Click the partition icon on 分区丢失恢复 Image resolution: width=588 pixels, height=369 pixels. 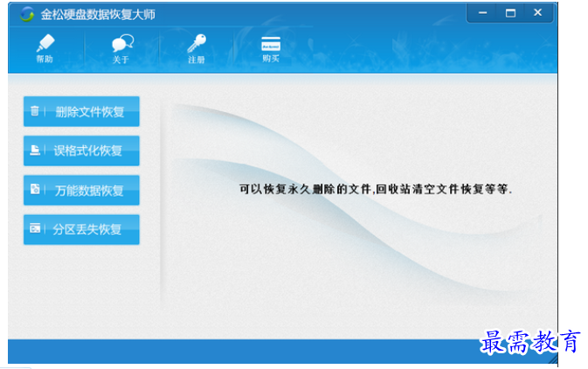click(35, 228)
